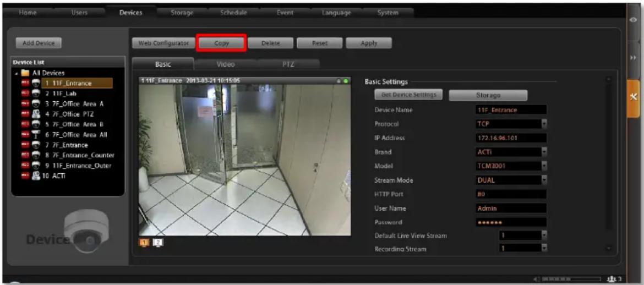The height and width of the screenshot is (285, 644).
Task: Click the dome camera icon for 7F_Office Area A
Action: point(35,104)
